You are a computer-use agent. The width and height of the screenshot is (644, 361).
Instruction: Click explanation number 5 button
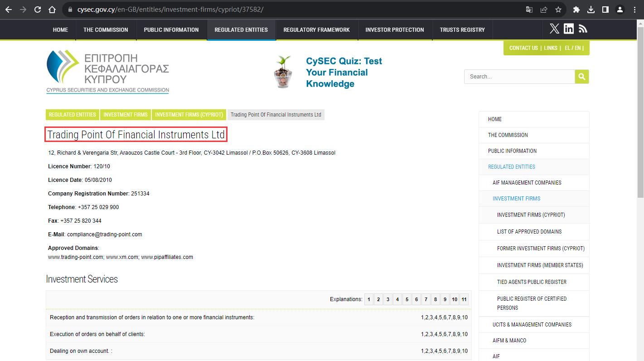tap(407, 299)
